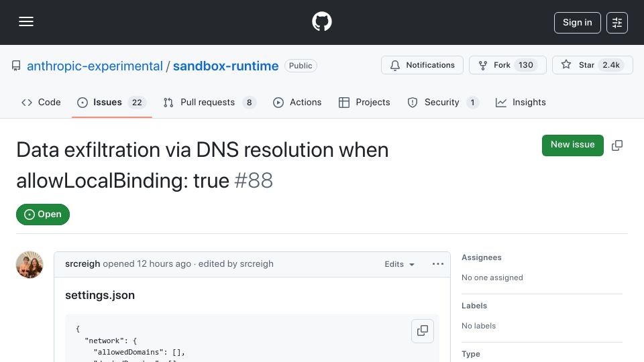Open the srcreigh author profile link

point(83,264)
